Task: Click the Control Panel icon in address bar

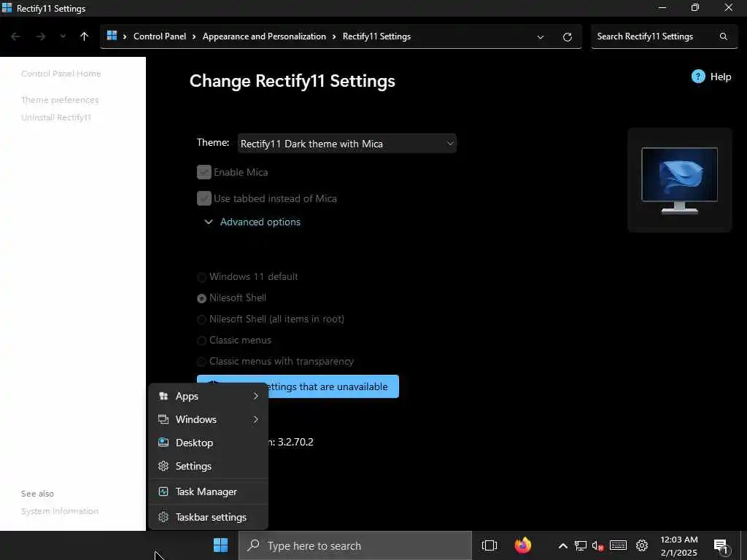Action: coord(112,36)
